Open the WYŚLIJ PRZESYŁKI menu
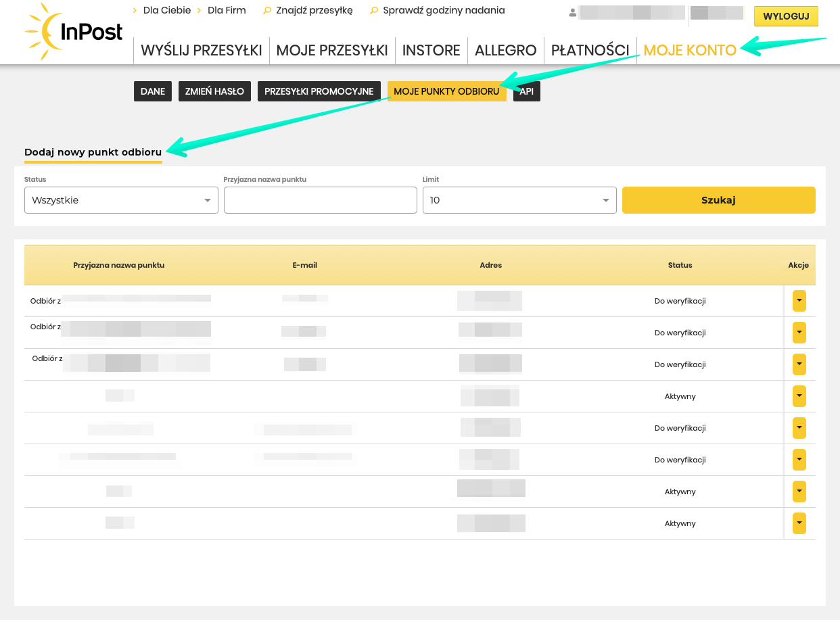The image size is (840, 620). tap(202, 50)
